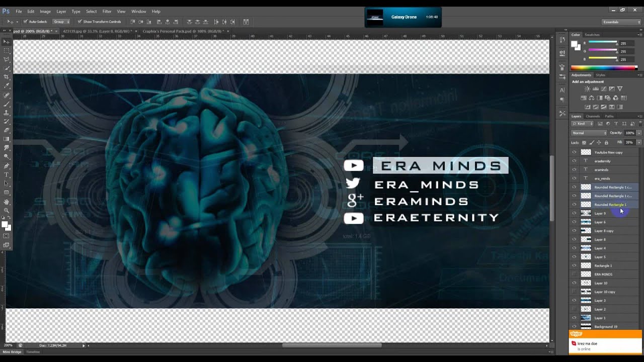644x362 pixels.
Task: Hide the Layer 1 layer
Action: [x=574, y=318]
